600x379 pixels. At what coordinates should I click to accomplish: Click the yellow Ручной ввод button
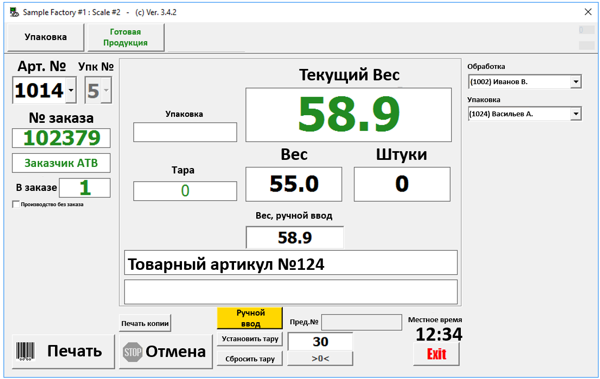[x=250, y=318]
